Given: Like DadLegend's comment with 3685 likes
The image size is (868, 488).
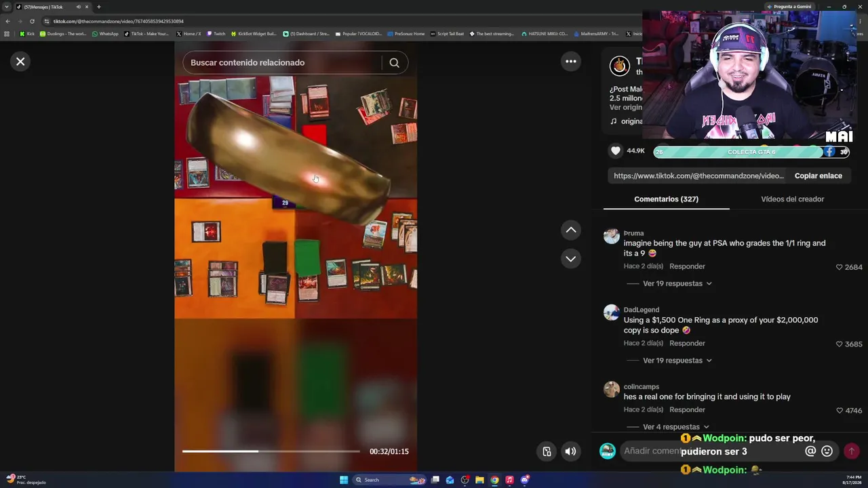Looking at the screenshot, I should tap(840, 344).
